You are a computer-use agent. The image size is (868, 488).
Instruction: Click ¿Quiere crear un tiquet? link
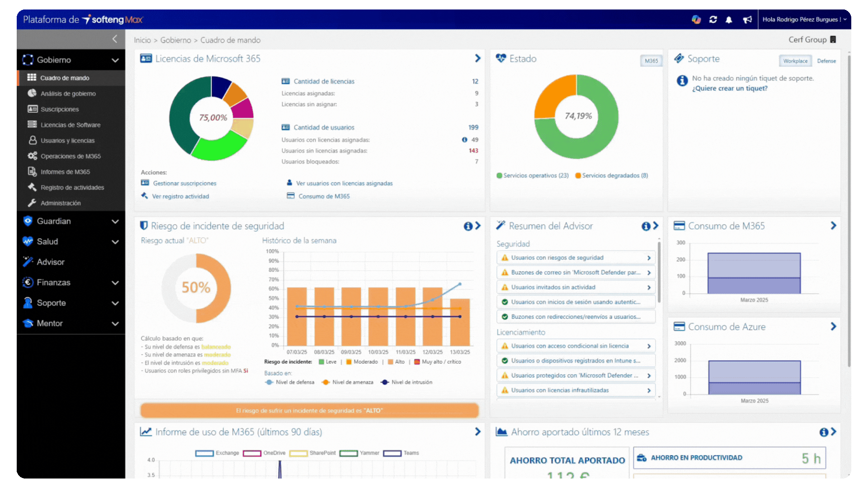(x=730, y=89)
